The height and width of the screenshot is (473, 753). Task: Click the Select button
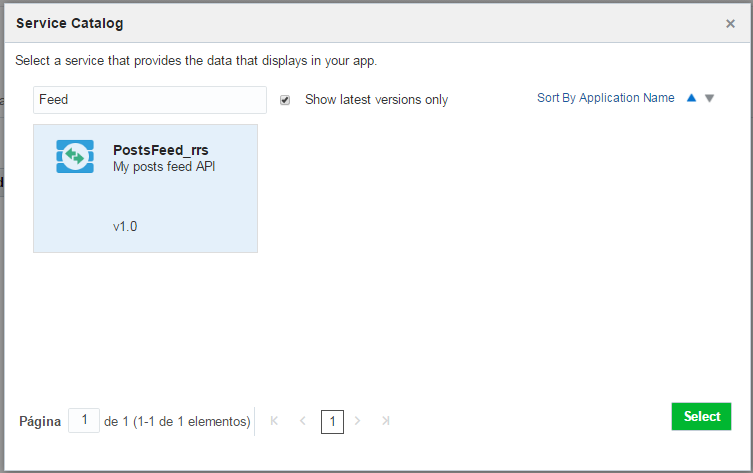[x=701, y=417]
